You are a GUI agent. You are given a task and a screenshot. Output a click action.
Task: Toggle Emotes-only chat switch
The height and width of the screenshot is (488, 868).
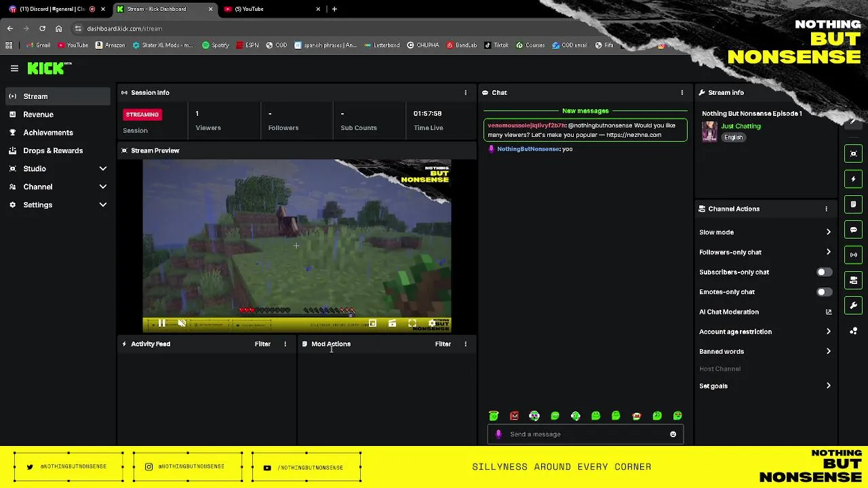(x=824, y=292)
